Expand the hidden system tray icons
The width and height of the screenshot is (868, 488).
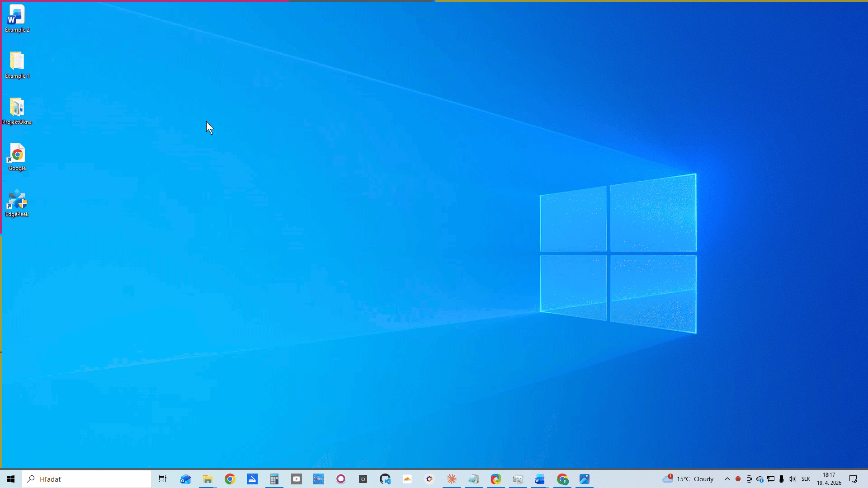click(727, 479)
